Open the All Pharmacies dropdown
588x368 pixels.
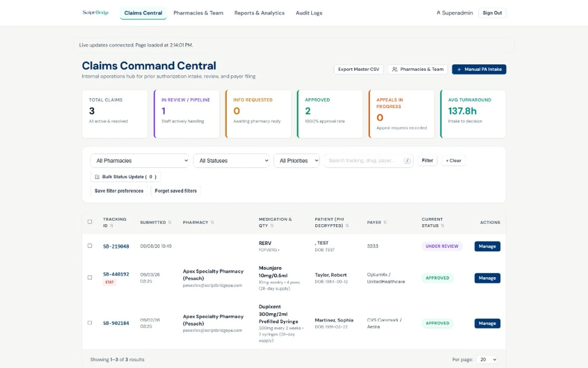pyautogui.click(x=140, y=161)
